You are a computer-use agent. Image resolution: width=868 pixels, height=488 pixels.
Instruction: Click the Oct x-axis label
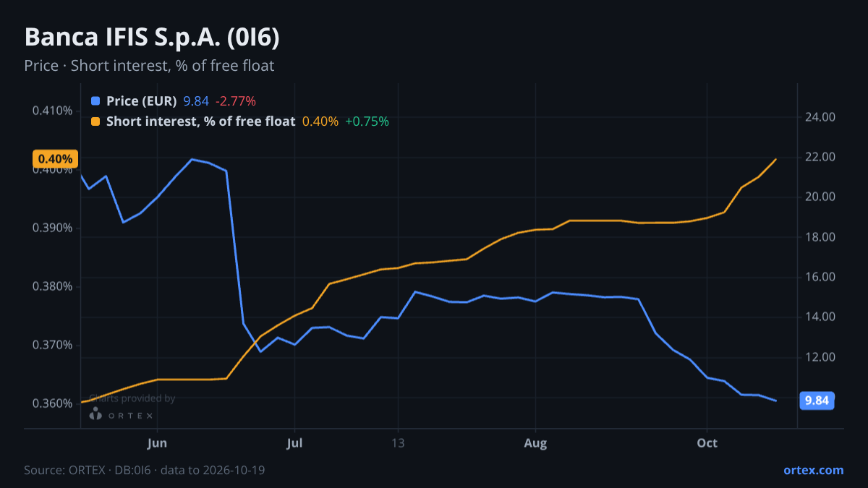pos(707,443)
